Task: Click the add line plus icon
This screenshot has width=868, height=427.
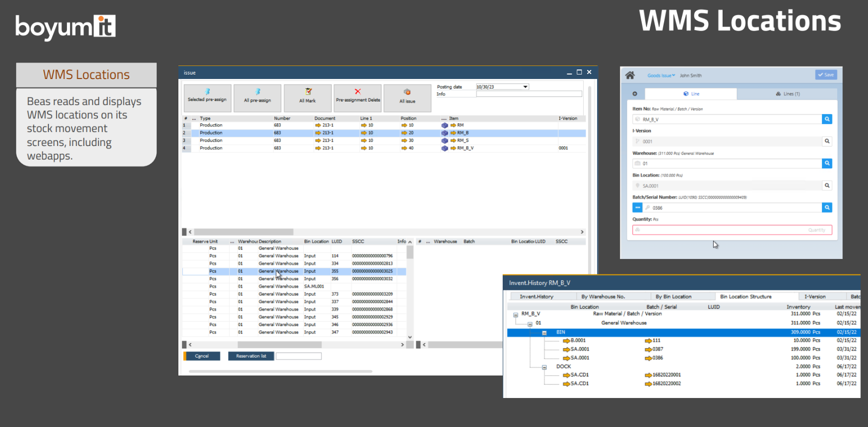Action: 635,93
